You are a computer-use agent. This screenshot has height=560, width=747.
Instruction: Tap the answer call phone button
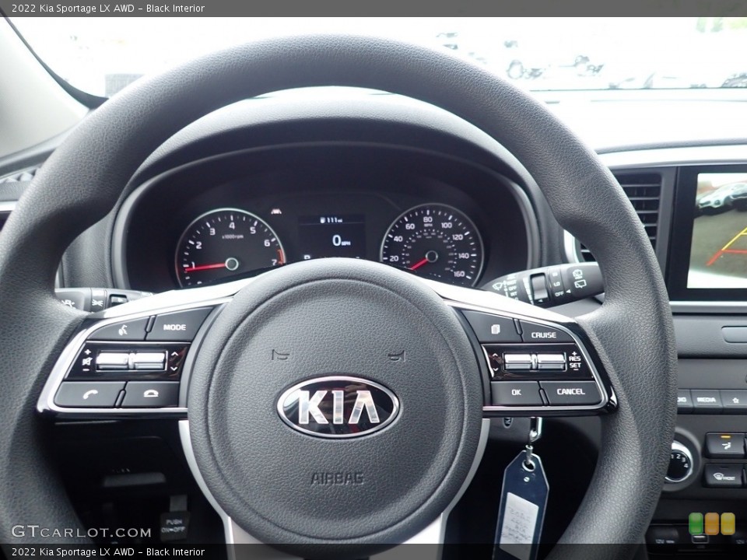coord(89,395)
